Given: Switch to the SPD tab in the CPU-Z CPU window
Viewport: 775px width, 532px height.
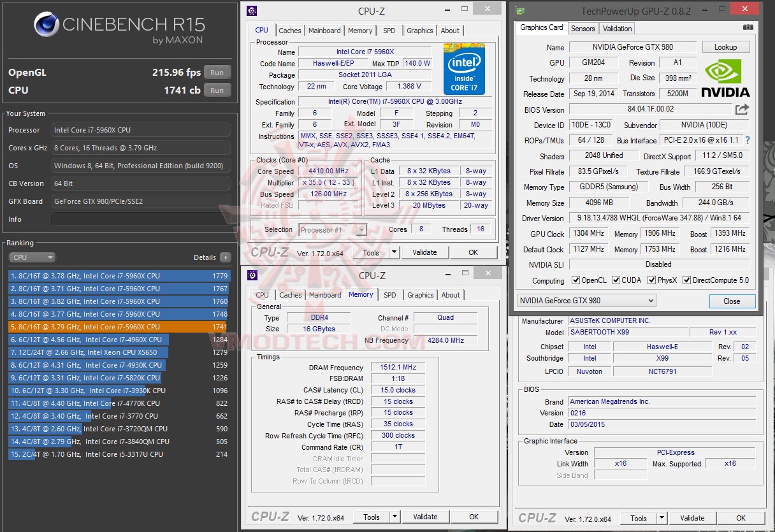Looking at the screenshot, I should pos(389,31).
